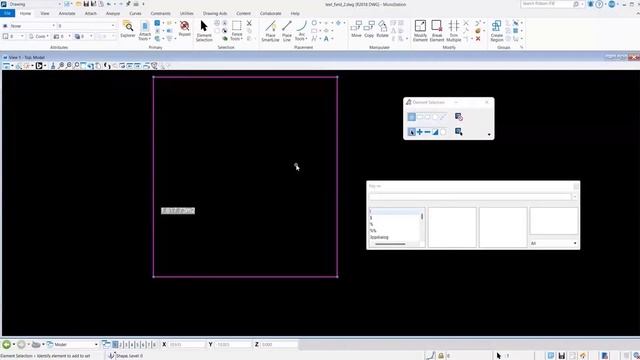The image size is (640, 360).
Task: Switch to the Attach tab
Action: [91, 13]
